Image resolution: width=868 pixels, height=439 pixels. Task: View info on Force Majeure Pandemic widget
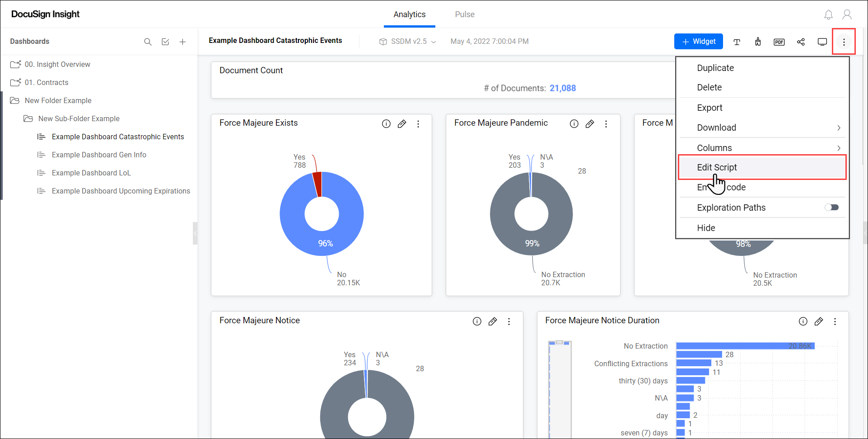point(574,123)
